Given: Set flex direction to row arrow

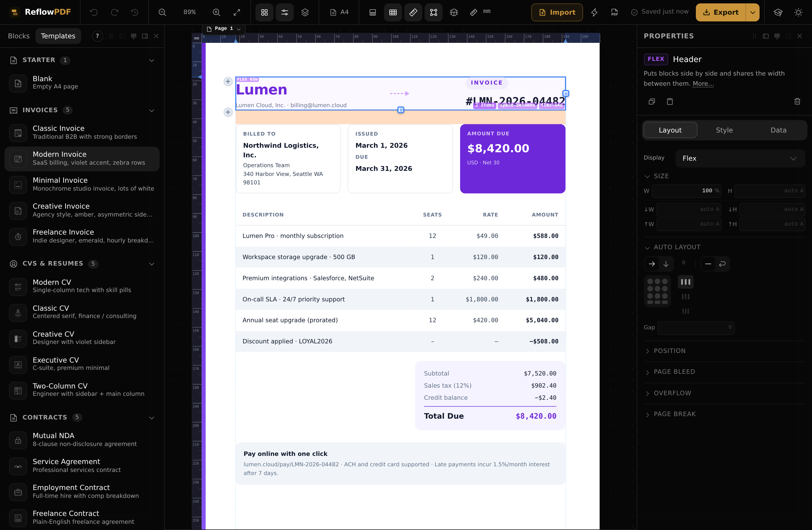Looking at the screenshot, I should click(x=652, y=264).
